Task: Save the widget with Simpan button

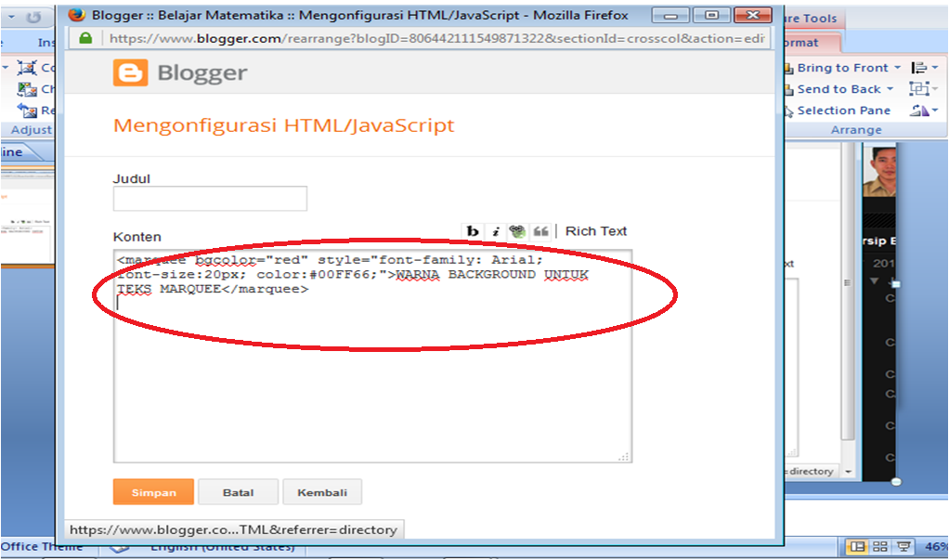Action: 154,492
